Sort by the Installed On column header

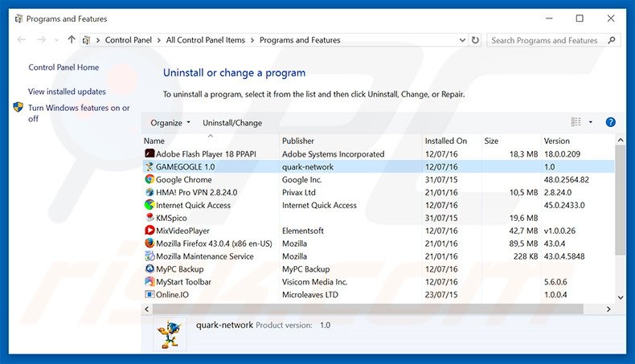[x=452, y=141]
